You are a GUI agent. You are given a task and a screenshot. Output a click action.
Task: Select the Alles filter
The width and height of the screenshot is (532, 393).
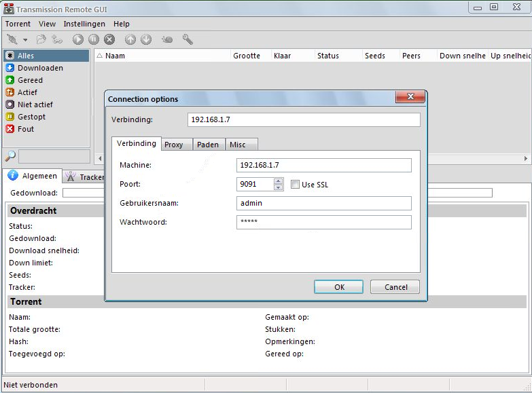46,56
